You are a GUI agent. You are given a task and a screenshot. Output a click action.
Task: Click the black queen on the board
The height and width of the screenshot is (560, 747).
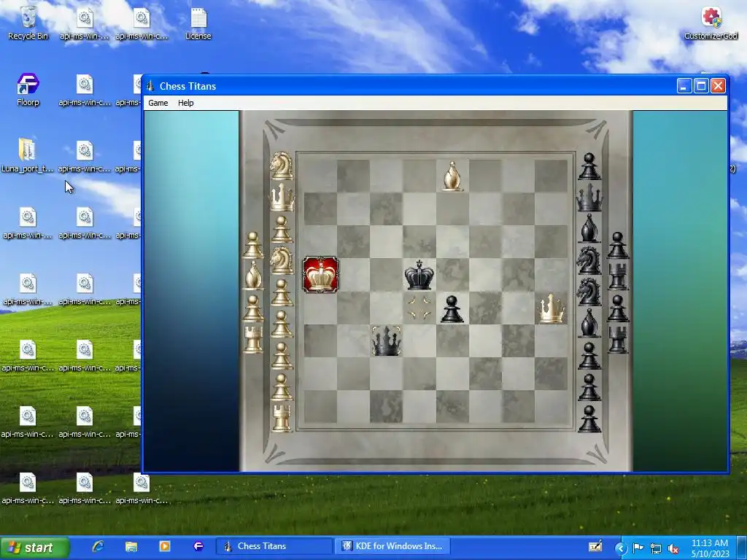(x=387, y=341)
